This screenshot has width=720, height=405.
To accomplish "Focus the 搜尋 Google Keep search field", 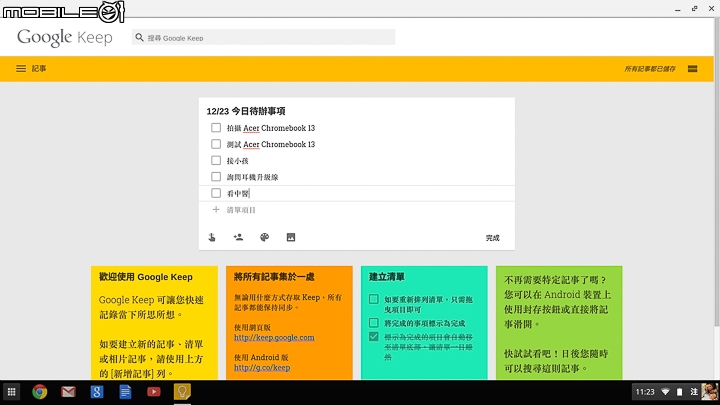I will pyautogui.click(x=264, y=37).
